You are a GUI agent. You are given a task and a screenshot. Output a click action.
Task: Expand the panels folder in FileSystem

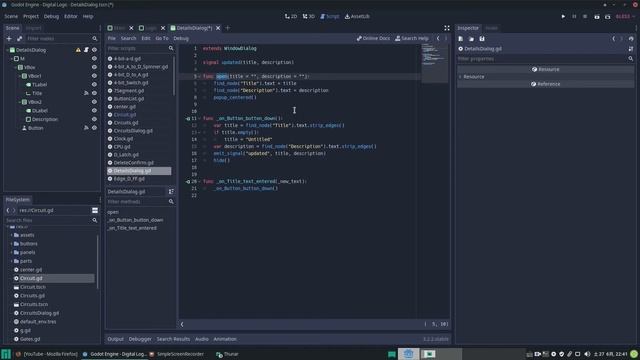(11, 252)
